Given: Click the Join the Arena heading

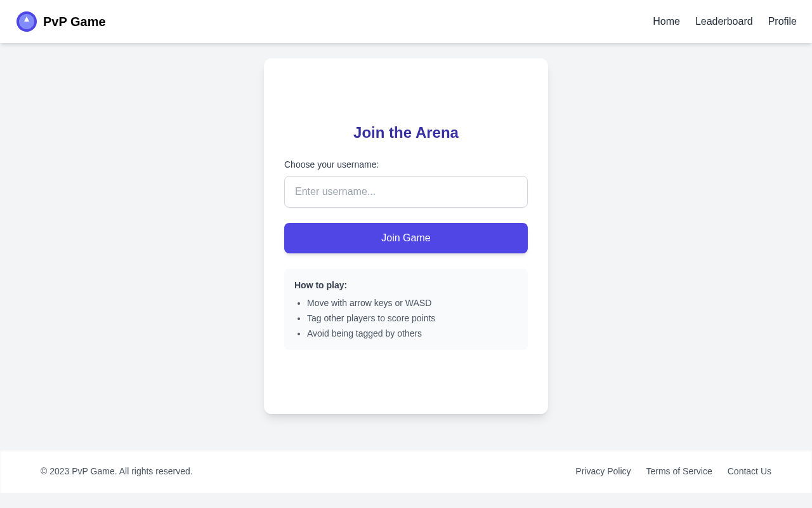Looking at the screenshot, I should [x=406, y=133].
